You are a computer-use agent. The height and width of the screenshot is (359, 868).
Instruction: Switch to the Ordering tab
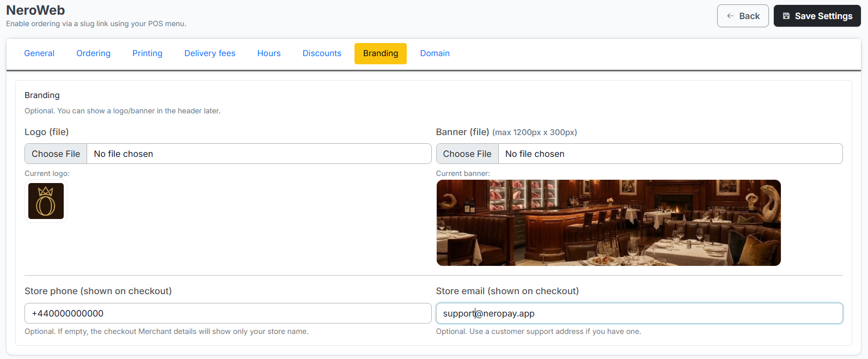tap(93, 53)
